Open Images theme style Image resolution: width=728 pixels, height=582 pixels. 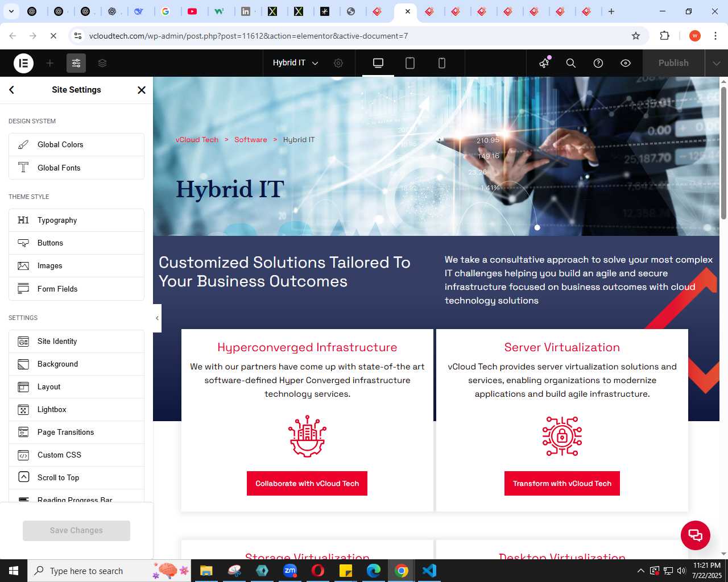76,266
